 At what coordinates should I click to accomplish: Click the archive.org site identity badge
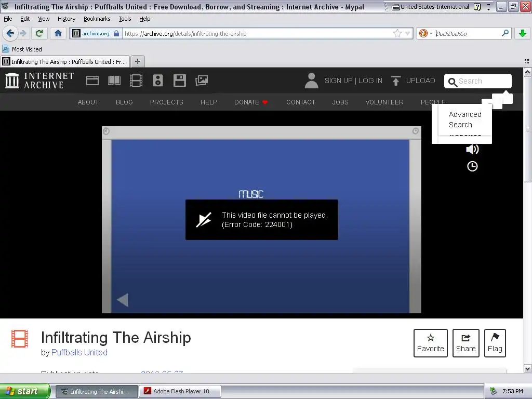[x=96, y=33]
